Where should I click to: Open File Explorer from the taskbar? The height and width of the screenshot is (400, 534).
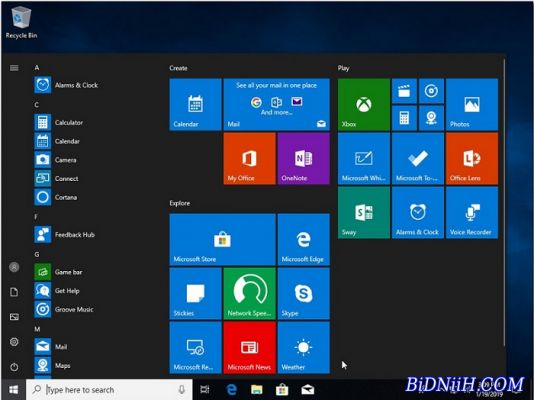[x=257, y=389]
